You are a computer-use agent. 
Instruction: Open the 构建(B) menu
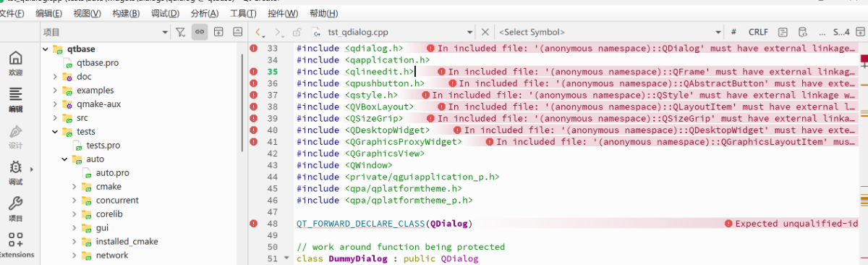(x=127, y=14)
